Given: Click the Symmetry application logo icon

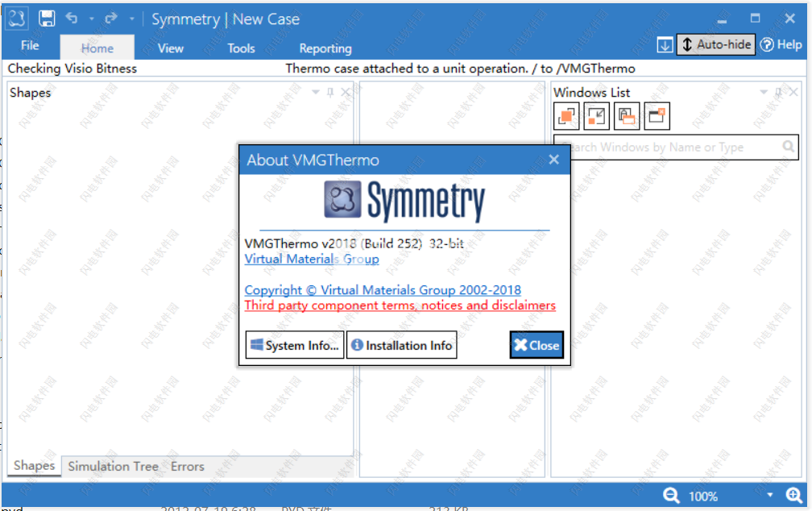Looking at the screenshot, I should (17, 19).
